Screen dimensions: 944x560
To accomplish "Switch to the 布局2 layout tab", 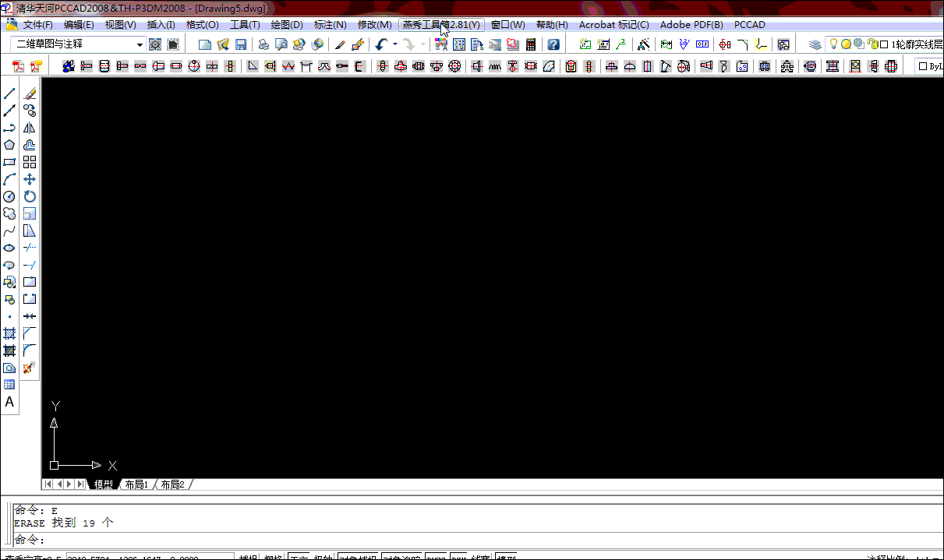I will pos(172,484).
